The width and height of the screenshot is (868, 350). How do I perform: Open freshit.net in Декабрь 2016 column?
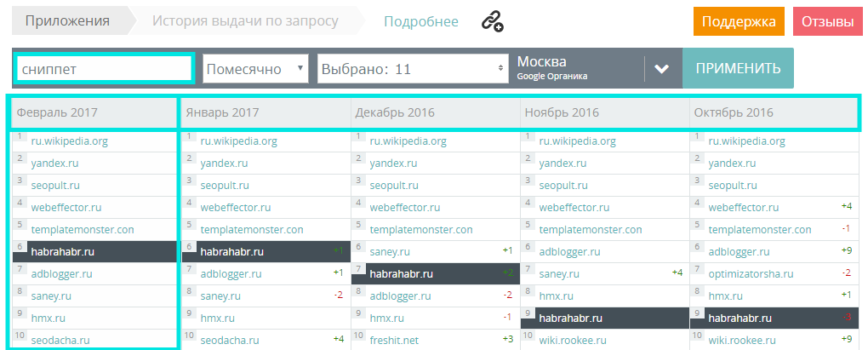[x=394, y=341]
